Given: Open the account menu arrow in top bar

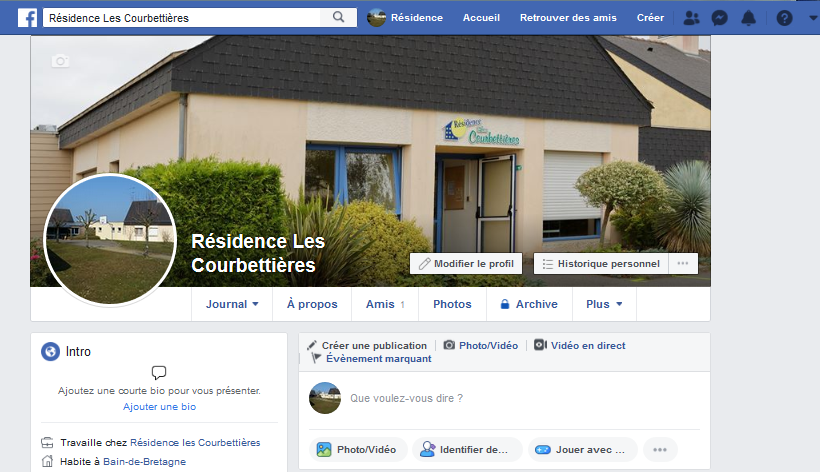Looking at the screenshot, I should [x=813, y=18].
